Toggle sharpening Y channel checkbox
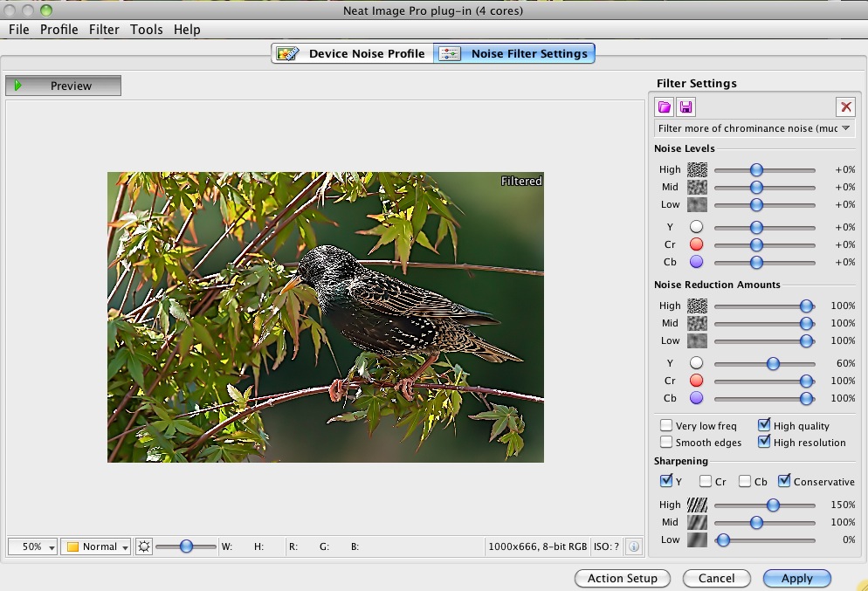Screen dimensions: 868x591 [666, 481]
